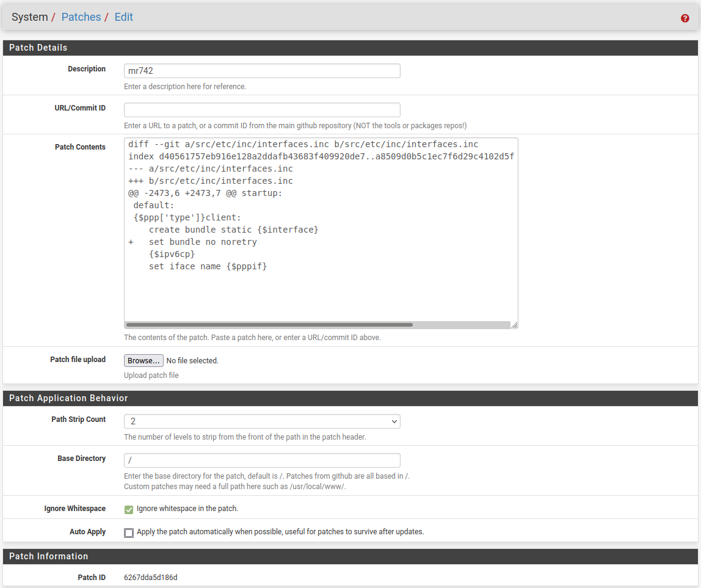
Task: Click the 'Upload patch file' help text
Action: 151,375
